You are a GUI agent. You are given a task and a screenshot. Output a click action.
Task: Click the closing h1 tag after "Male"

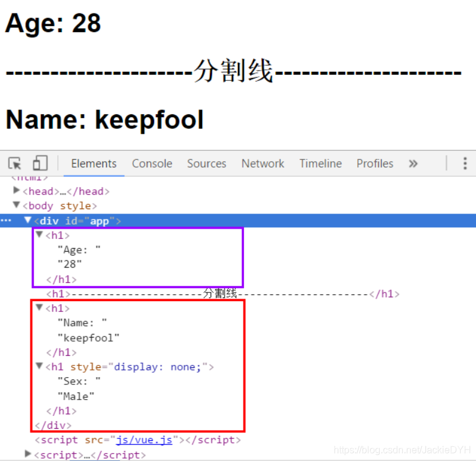coord(61,411)
